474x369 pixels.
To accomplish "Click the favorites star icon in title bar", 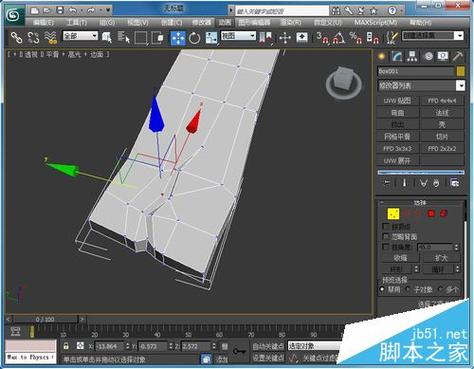I will coord(374,11).
